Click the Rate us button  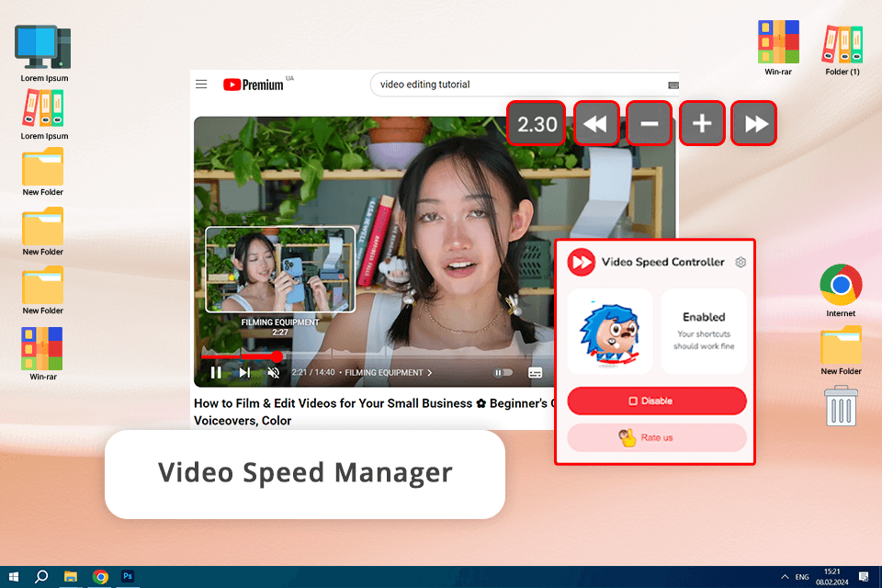pyautogui.click(x=657, y=437)
